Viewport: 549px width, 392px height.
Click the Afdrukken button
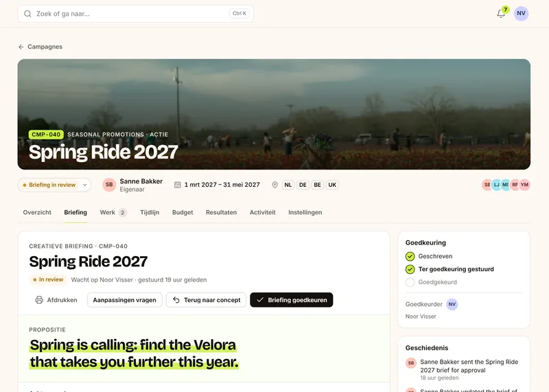56,300
